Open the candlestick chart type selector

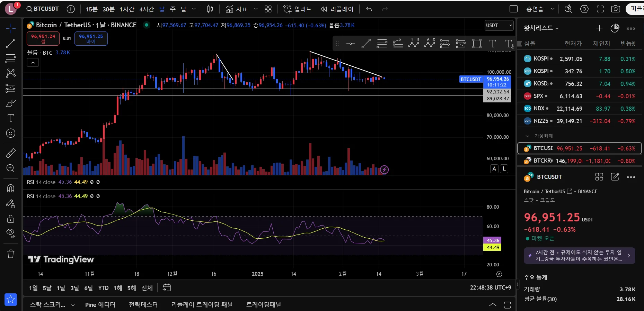pos(210,9)
